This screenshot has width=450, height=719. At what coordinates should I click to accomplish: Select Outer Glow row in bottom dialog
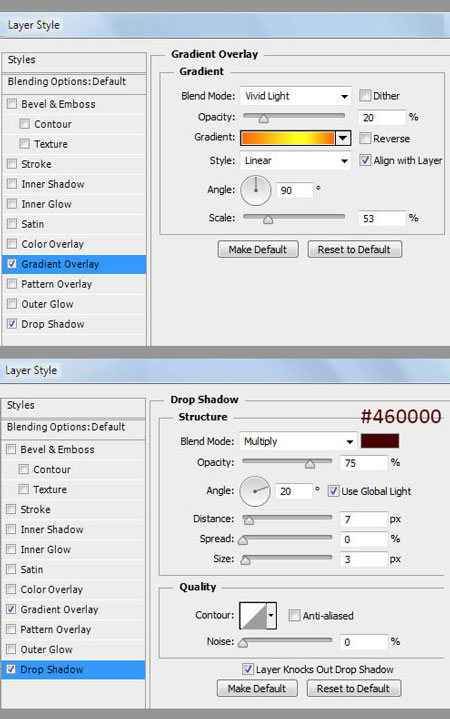(x=73, y=649)
